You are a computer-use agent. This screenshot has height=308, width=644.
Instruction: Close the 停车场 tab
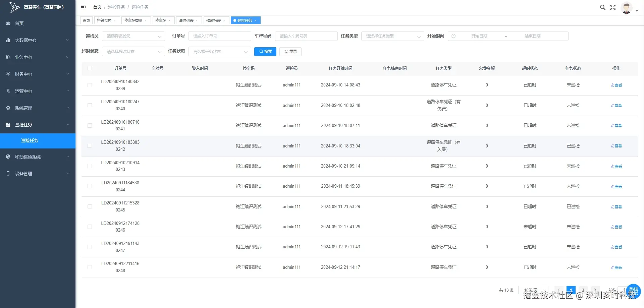pyautogui.click(x=169, y=21)
